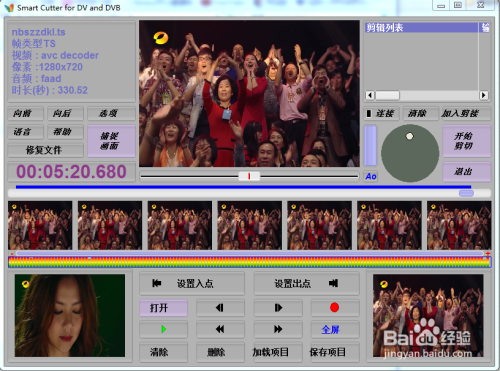Set the in point (设置入点)

pyautogui.click(x=192, y=284)
